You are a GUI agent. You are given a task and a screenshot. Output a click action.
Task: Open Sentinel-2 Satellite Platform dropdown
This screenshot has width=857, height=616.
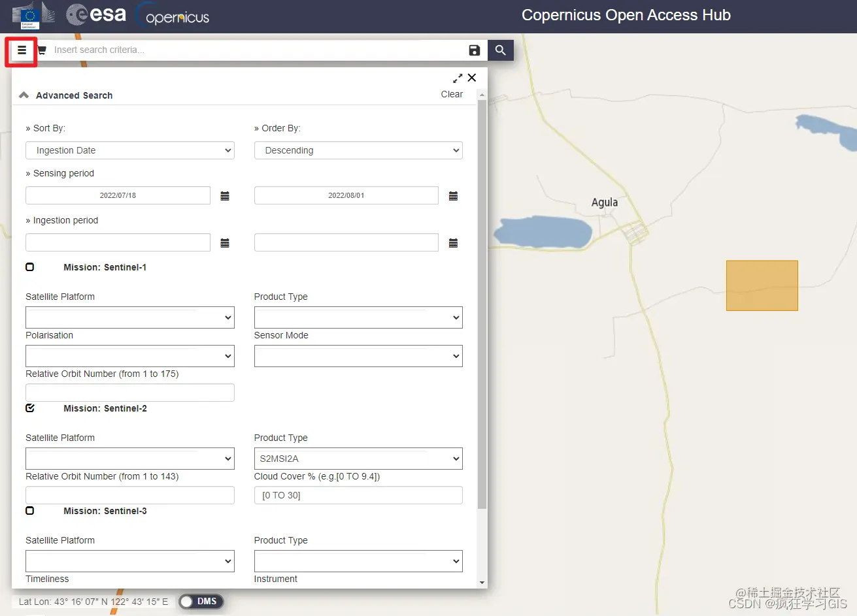click(130, 459)
